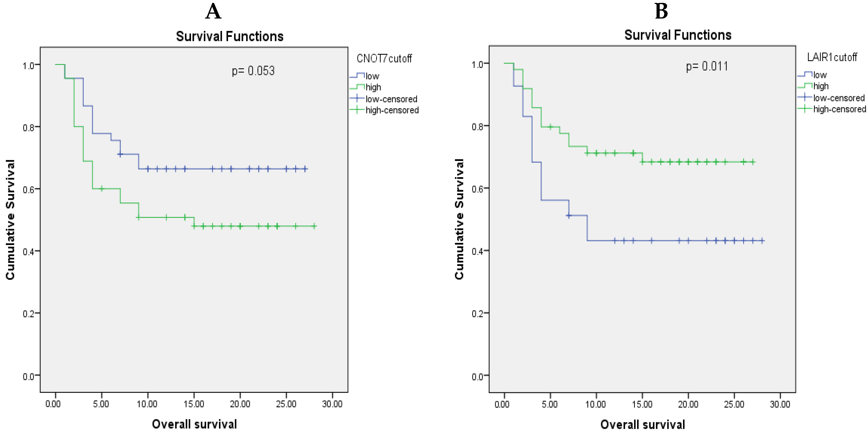The image size is (868, 434).
Task: Click the p= 0.053 annotation
Action: coord(253,71)
